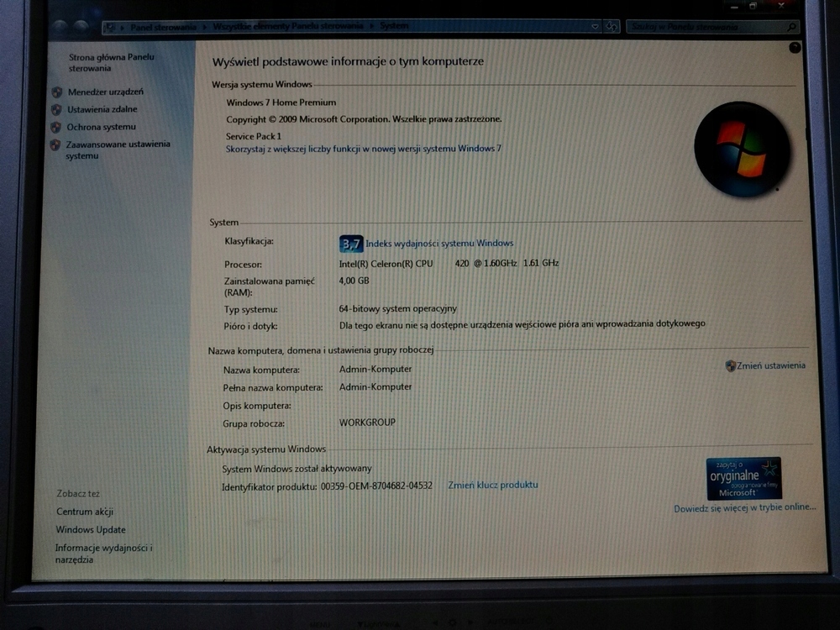
Task: Click Wszystkie elementy Panelu sterowania breadcrumb
Action: (287, 26)
